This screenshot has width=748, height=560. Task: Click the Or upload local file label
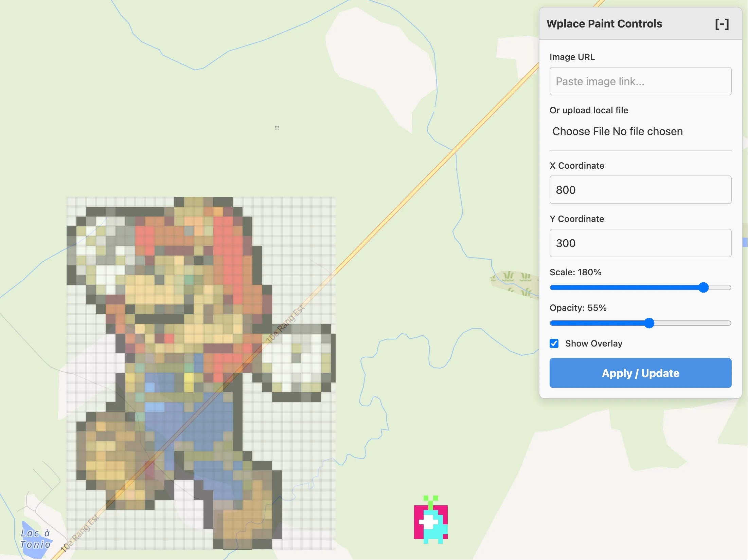pyautogui.click(x=589, y=110)
